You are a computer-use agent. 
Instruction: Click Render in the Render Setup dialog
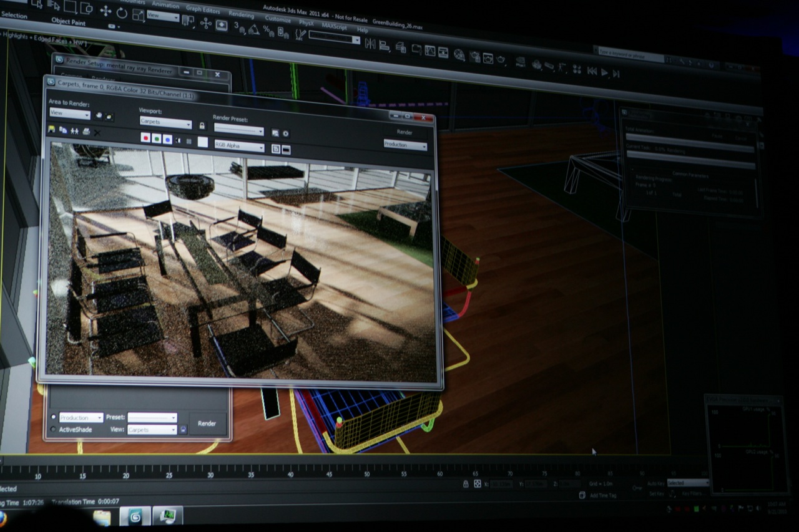(x=207, y=423)
